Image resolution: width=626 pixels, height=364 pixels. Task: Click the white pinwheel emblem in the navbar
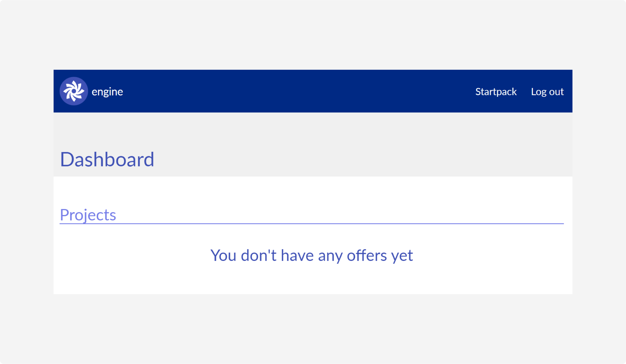pyautogui.click(x=74, y=91)
